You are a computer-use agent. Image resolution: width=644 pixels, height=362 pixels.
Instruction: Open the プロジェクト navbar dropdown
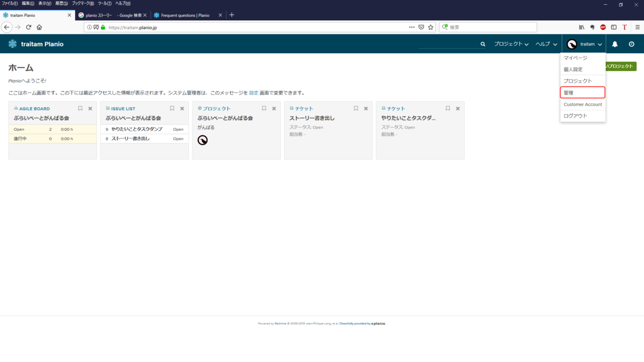511,44
